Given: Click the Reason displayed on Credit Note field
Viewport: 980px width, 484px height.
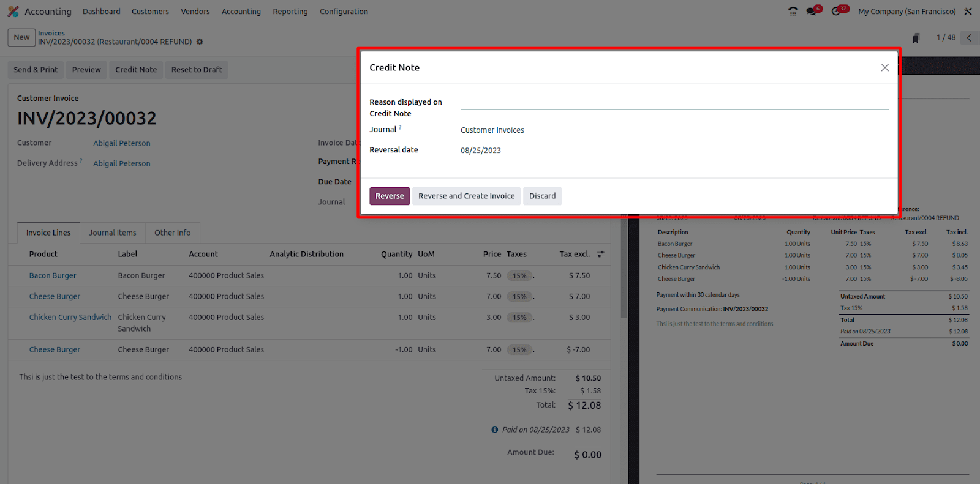Looking at the screenshot, I should tap(674, 103).
